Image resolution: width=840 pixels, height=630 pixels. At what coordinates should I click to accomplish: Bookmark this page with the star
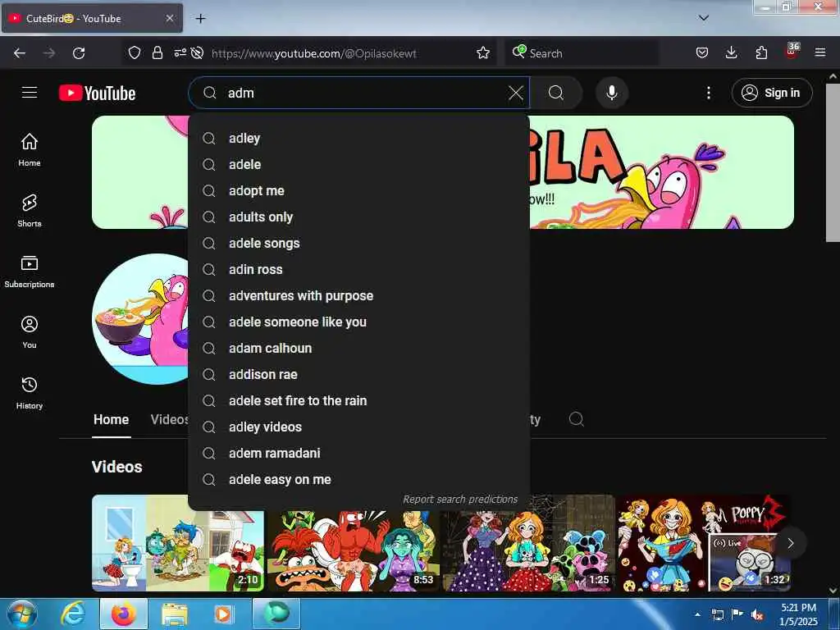click(482, 52)
